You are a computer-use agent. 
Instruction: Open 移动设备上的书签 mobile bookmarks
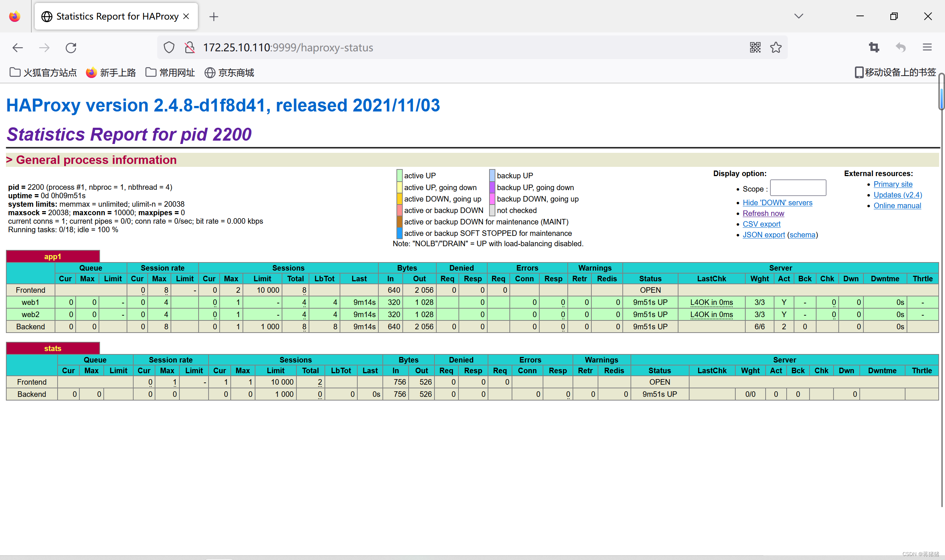(895, 72)
